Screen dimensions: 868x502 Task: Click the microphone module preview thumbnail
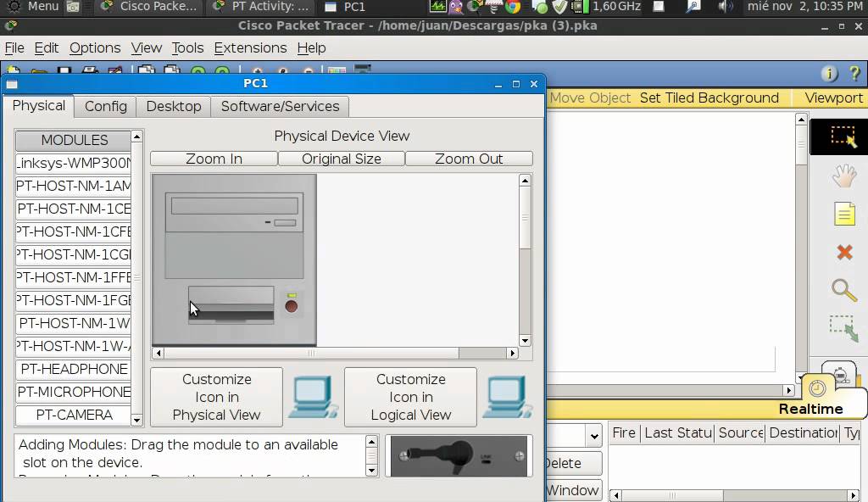[459, 456]
